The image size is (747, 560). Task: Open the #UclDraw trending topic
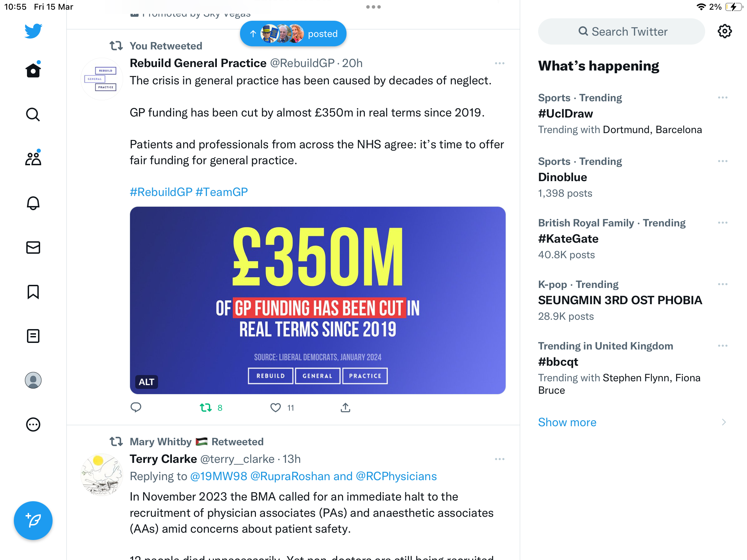[x=565, y=113]
